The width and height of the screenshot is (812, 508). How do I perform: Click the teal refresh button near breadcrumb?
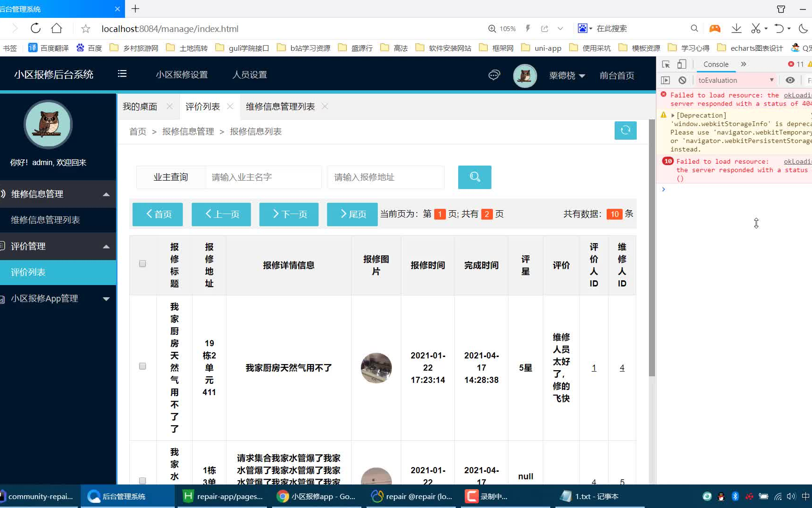point(625,130)
